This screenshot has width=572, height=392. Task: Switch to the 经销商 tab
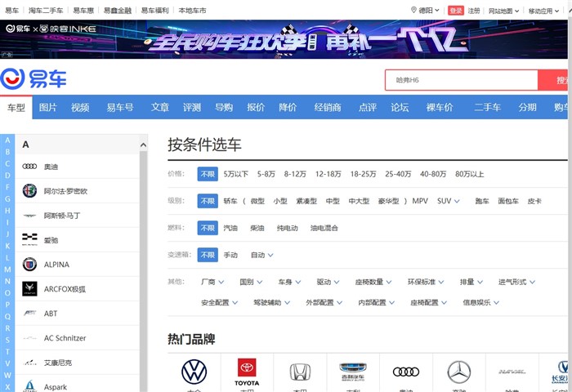[328, 107]
